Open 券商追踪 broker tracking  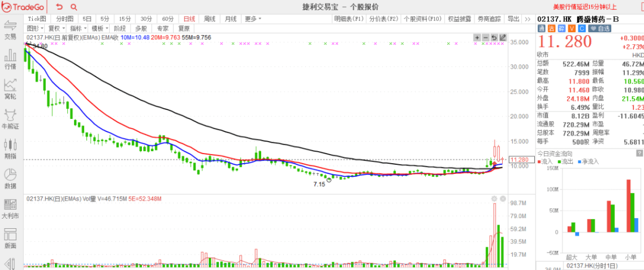tap(490, 19)
